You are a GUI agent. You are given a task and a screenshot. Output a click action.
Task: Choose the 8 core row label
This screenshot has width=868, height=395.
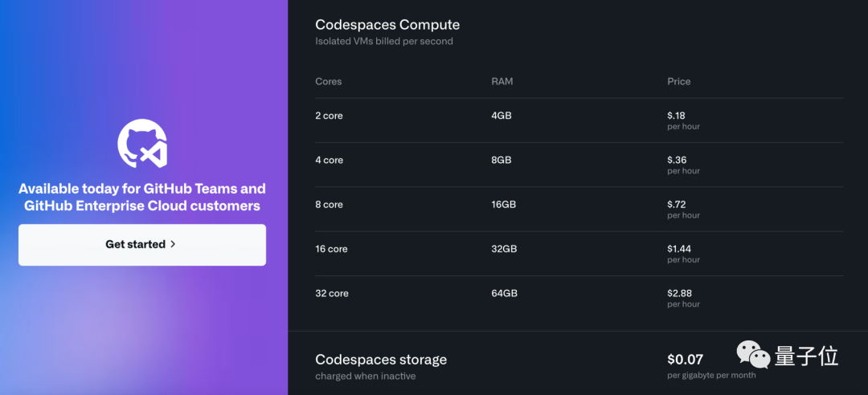329,205
